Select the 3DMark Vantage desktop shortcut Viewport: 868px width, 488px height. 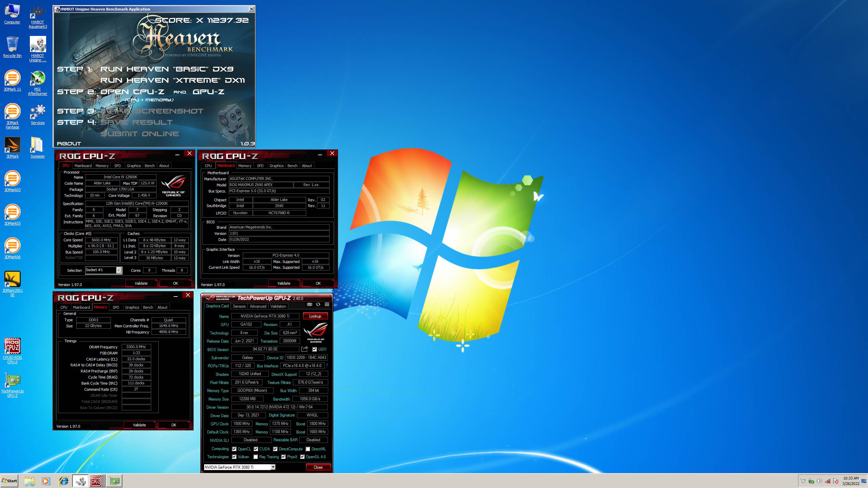tap(12, 116)
